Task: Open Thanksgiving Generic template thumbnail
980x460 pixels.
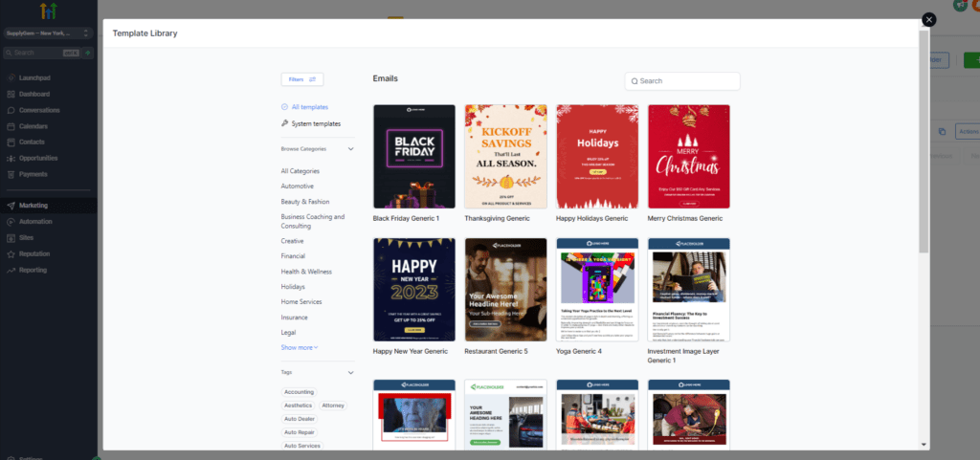Action: point(505,157)
